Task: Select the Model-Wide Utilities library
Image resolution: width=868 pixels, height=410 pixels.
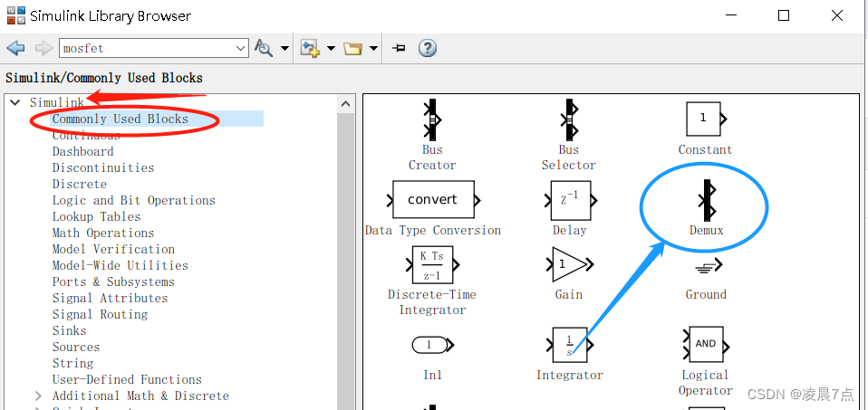Action: (x=121, y=265)
